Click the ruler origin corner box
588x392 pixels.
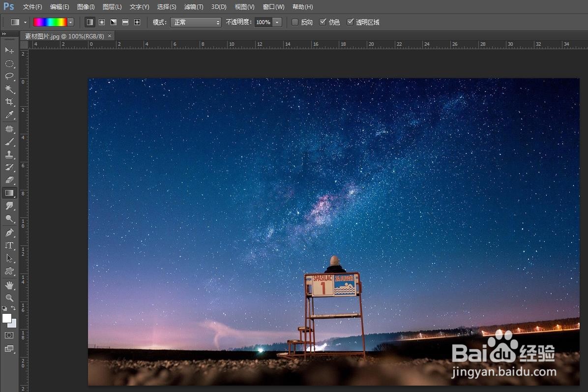pos(24,45)
